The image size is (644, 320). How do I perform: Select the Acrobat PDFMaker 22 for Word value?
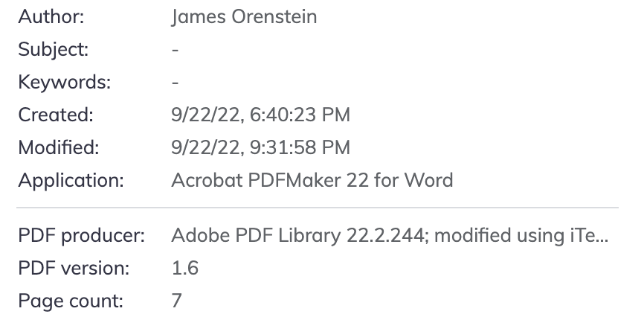[x=312, y=180]
